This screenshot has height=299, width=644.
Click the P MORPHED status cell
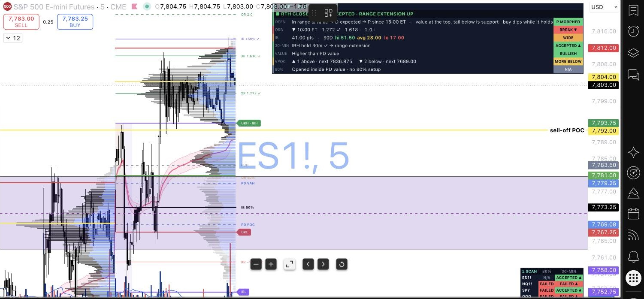click(568, 22)
